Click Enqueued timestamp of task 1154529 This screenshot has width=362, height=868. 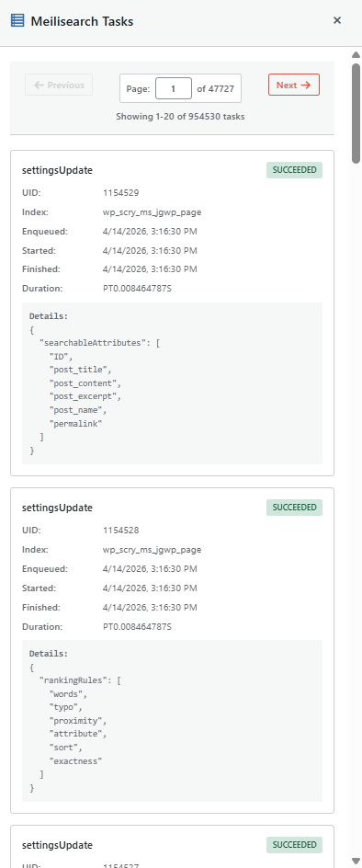[150, 232]
